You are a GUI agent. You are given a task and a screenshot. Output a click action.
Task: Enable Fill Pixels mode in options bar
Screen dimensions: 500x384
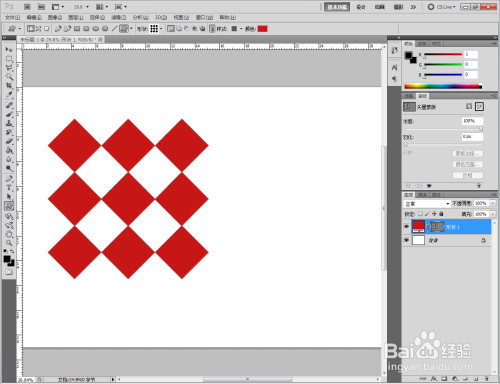(47, 29)
